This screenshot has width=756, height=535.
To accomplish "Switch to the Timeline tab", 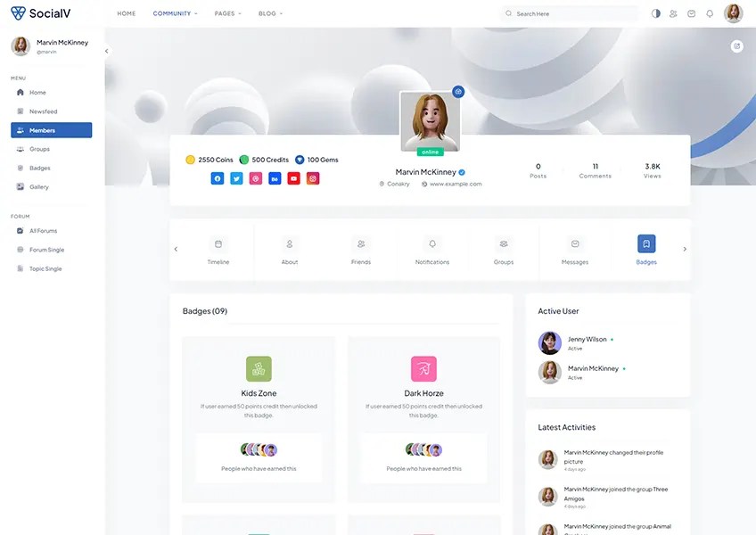I will (218, 250).
